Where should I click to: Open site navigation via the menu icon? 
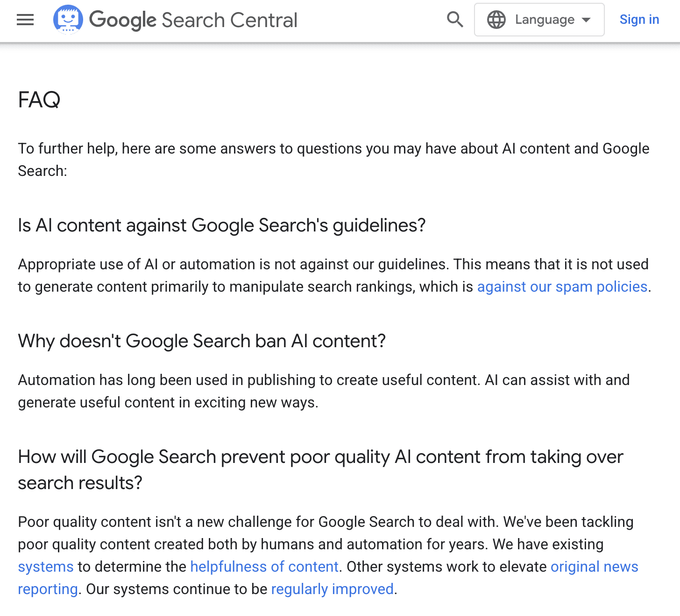[25, 20]
